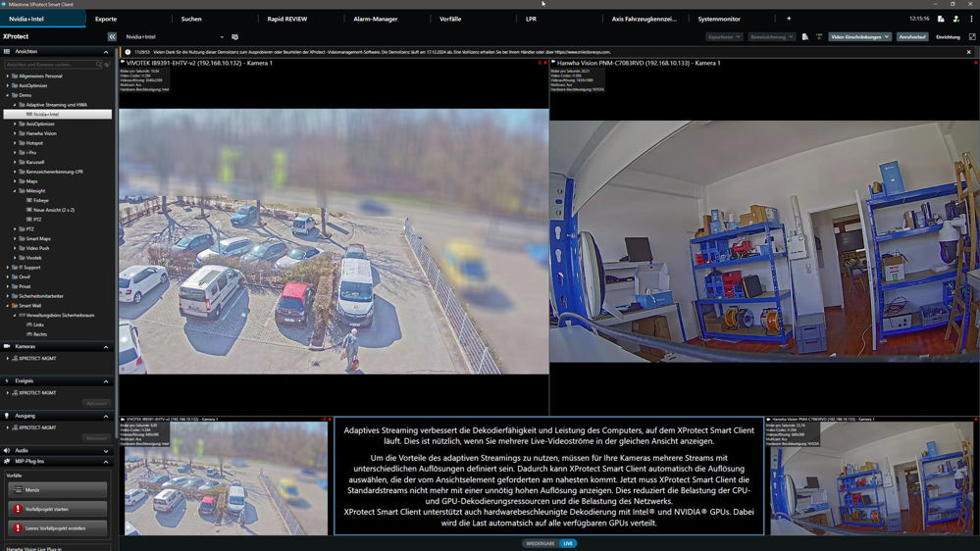This screenshot has height=551, width=980.
Task: Dismiss the demo license notification bar
Action: 969,53
